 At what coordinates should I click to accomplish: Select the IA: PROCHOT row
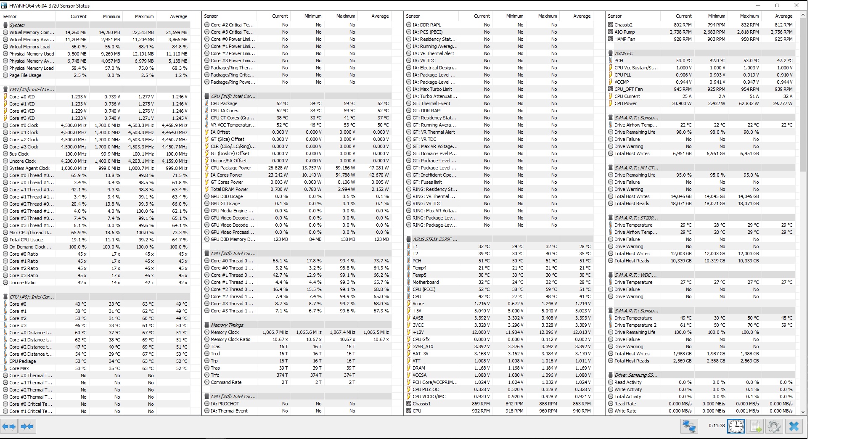click(x=298, y=404)
